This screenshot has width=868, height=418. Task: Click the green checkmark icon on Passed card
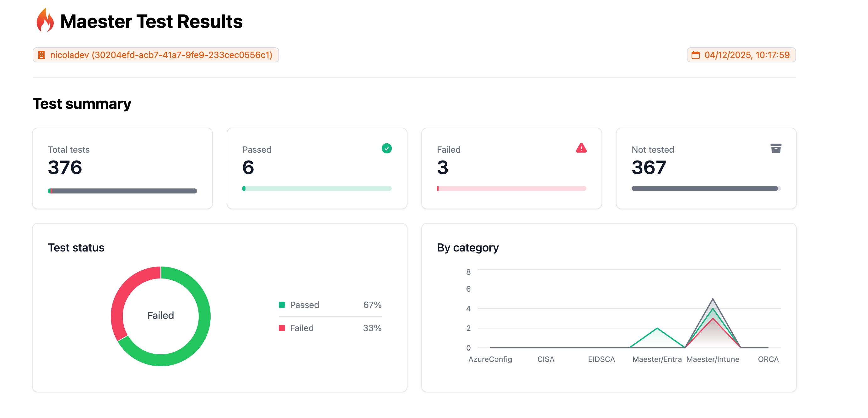click(x=386, y=148)
